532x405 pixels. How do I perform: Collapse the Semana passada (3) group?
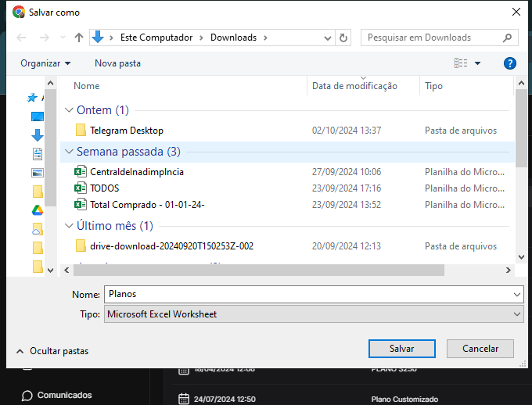tap(68, 152)
